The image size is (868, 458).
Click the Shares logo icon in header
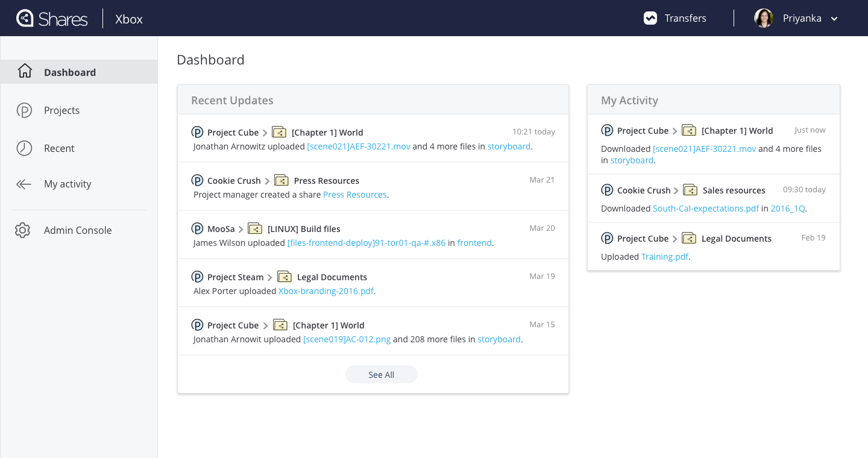[x=25, y=18]
